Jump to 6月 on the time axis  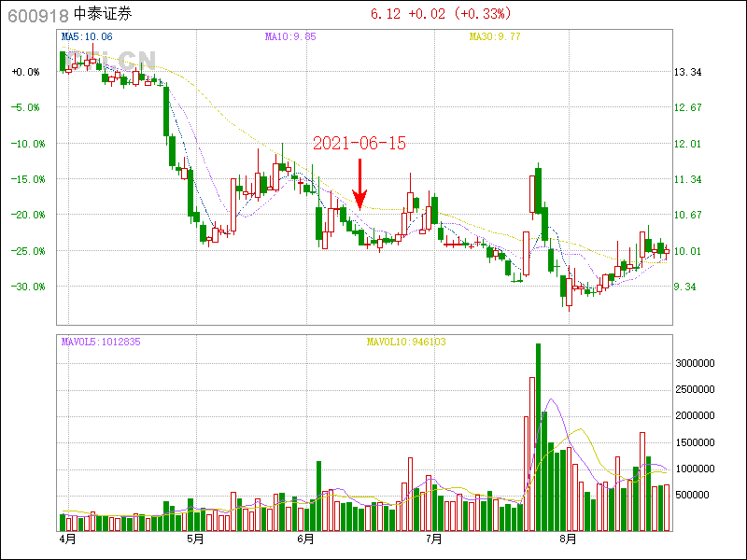(x=305, y=539)
